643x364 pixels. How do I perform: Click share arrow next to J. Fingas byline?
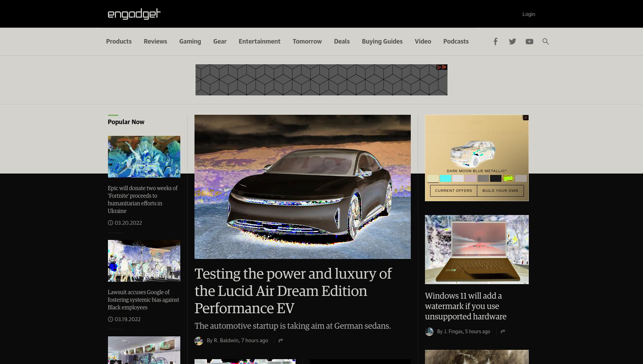coord(503,332)
